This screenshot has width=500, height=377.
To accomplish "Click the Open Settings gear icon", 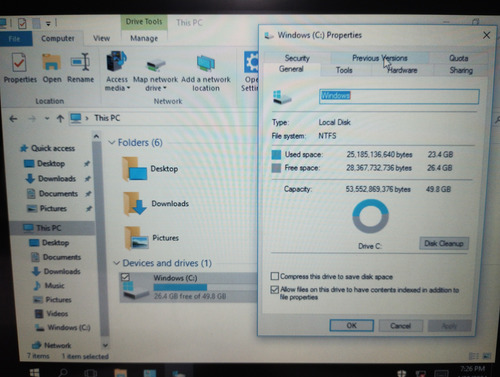I will [x=251, y=62].
